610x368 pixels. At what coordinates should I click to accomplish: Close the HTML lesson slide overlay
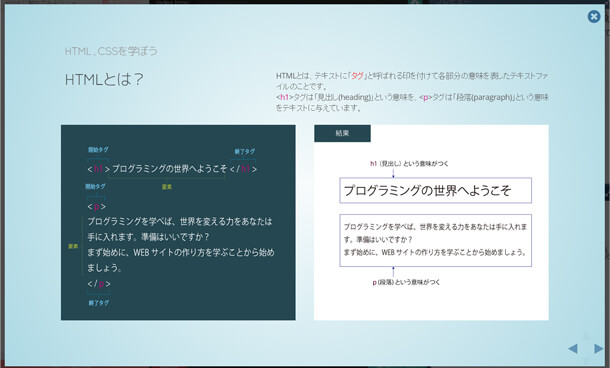(594, 16)
